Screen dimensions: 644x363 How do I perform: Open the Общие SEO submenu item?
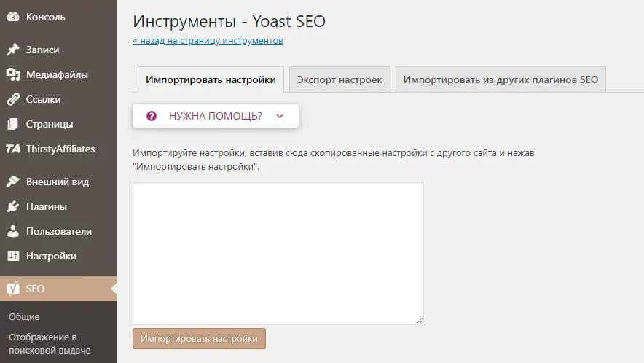24,316
